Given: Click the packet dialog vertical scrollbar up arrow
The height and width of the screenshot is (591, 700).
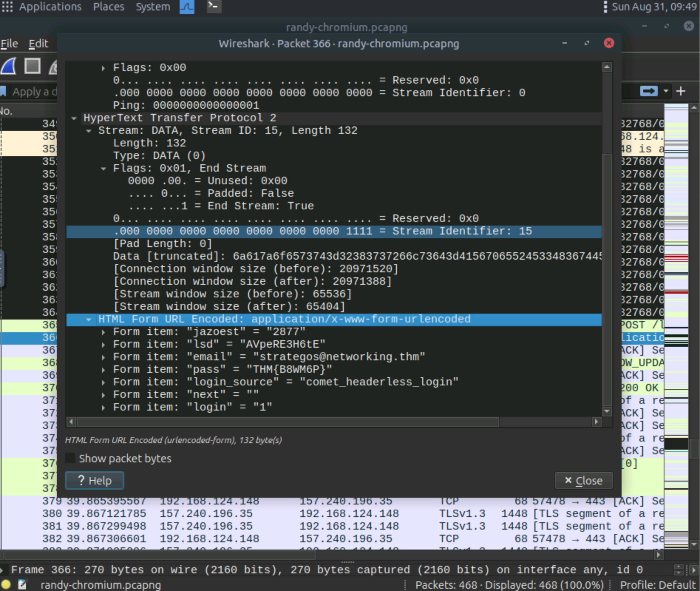Looking at the screenshot, I should point(607,67).
